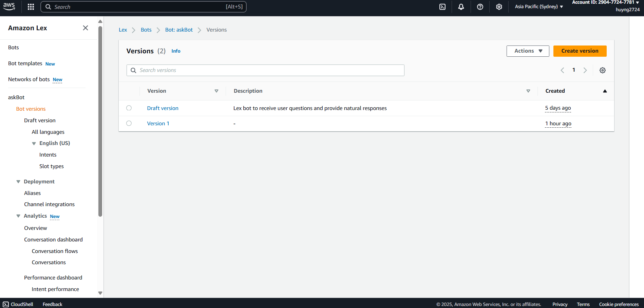Open the AWS services grid menu
The height and width of the screenshot is (308, 644).
[x=31, y=7]
